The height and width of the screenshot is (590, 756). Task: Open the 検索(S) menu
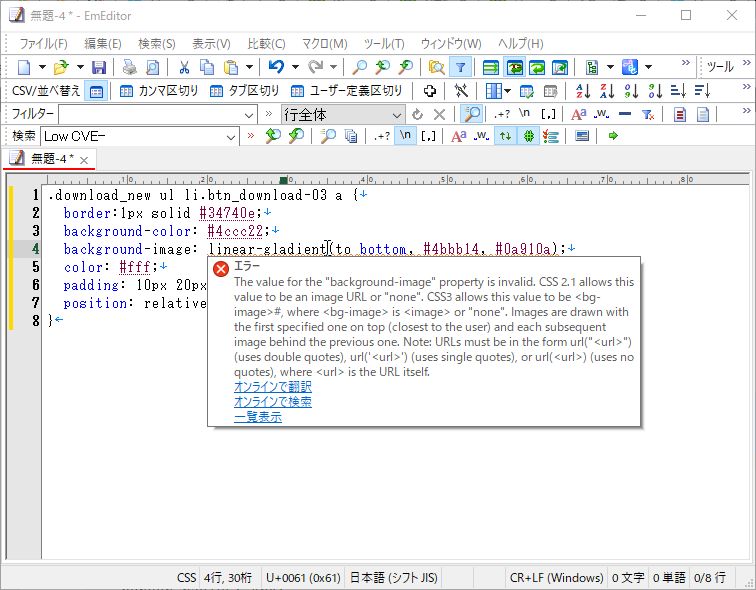(157, 44)
